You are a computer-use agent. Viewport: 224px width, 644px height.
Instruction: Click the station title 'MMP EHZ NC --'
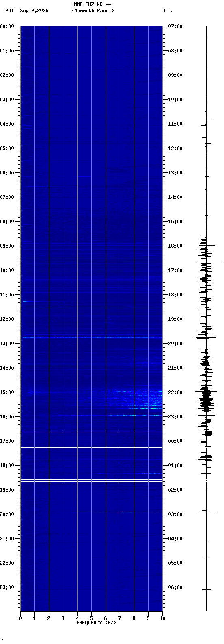[93, 4]
